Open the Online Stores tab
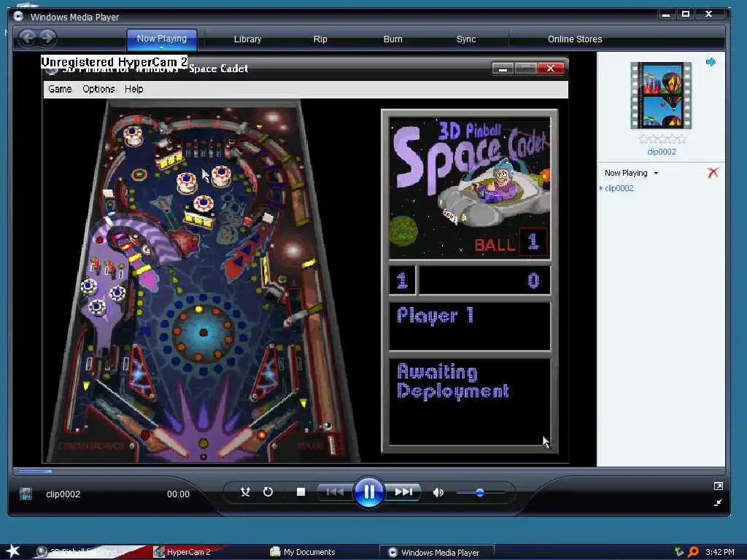The width and height of the screenshot is (747, 560). [x=575, y=39]
